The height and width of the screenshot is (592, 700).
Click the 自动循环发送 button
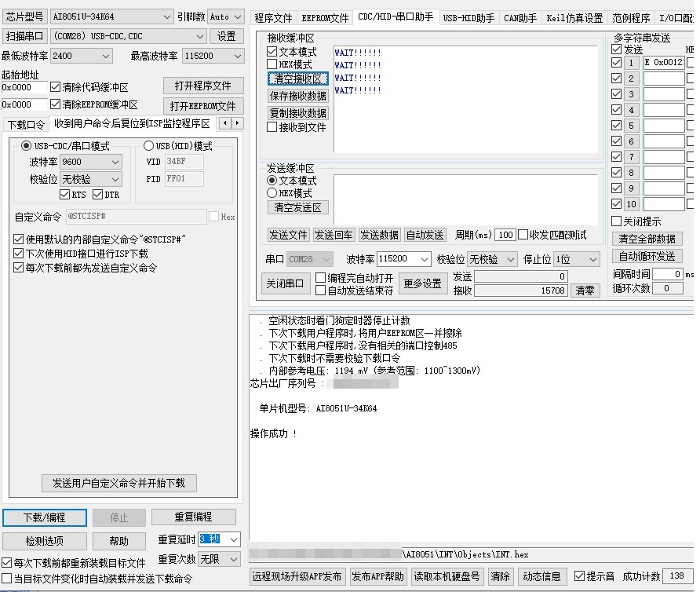(x=647, y=256)
